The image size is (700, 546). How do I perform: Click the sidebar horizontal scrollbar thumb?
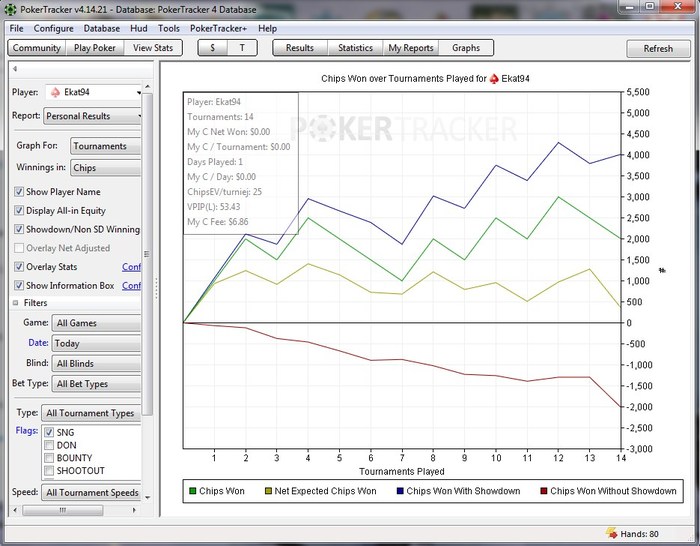(x=62, y=510)
